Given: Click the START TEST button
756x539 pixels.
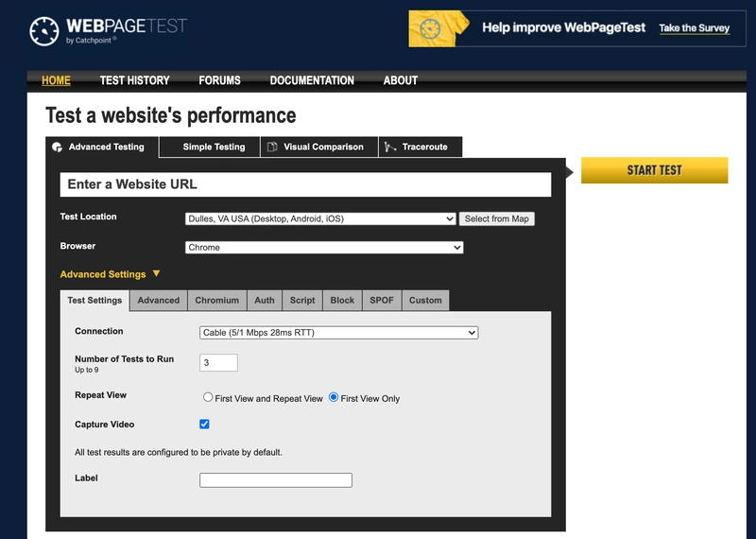Looking at the screenshot, I should [654, 170].
